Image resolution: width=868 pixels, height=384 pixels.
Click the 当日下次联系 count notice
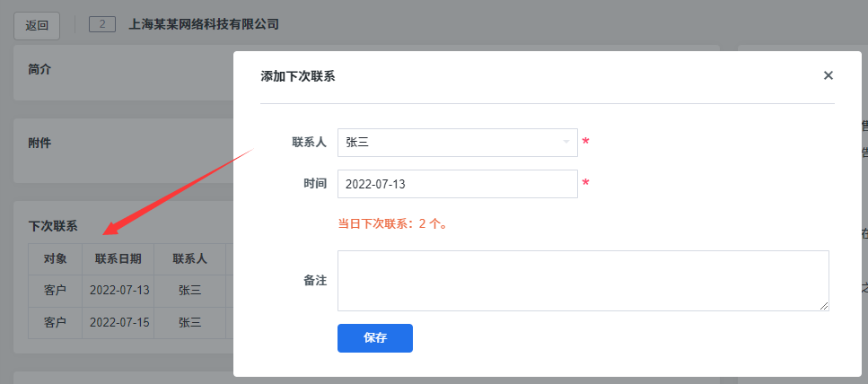(392, 223)
